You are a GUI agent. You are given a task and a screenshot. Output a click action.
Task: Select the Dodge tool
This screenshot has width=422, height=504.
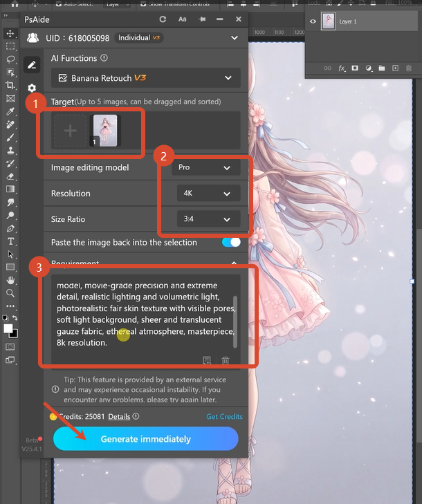[x=10, y=215]
